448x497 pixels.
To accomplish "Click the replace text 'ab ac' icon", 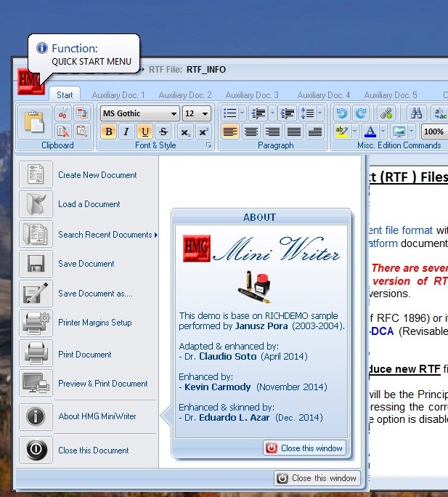I will 441,113.
